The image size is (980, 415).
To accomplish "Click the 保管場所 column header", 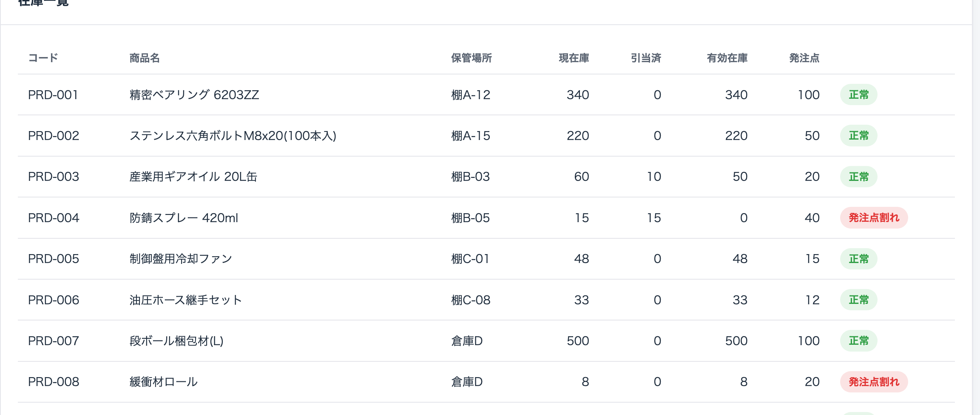I will tap(472, 58).
